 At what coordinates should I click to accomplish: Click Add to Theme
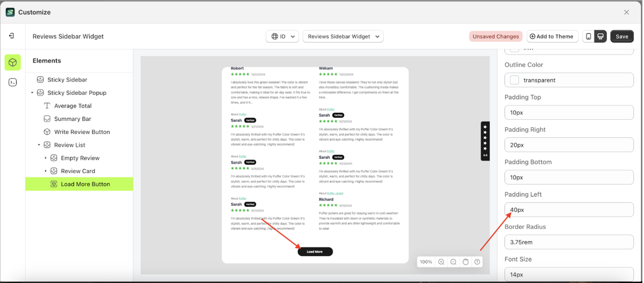point(552,36)
